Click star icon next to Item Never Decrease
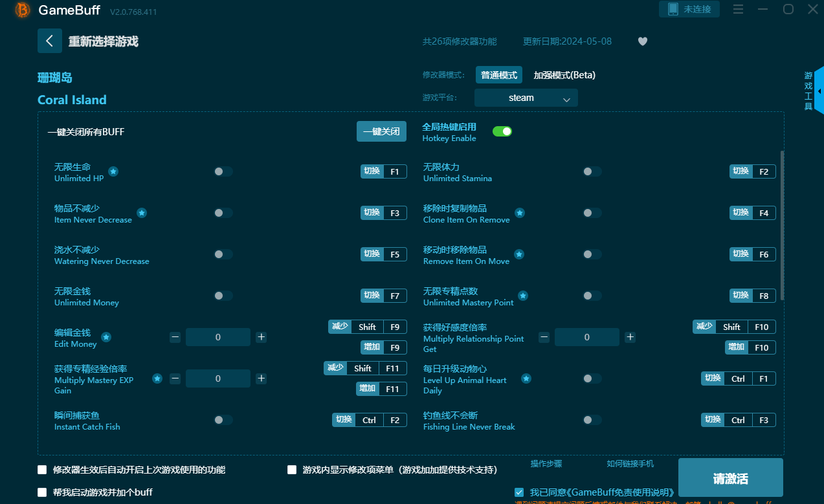Screen dimensions: 824x504 pyautogui.click(x=142, y=213)
